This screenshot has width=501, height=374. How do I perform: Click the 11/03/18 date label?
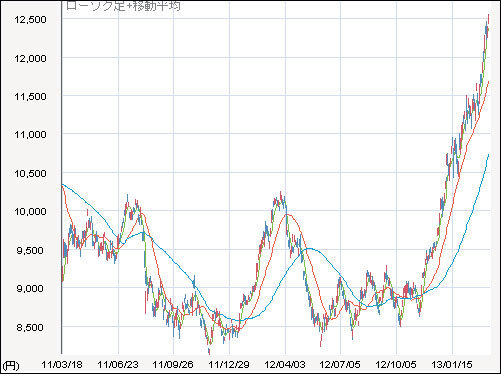point(62,364)
